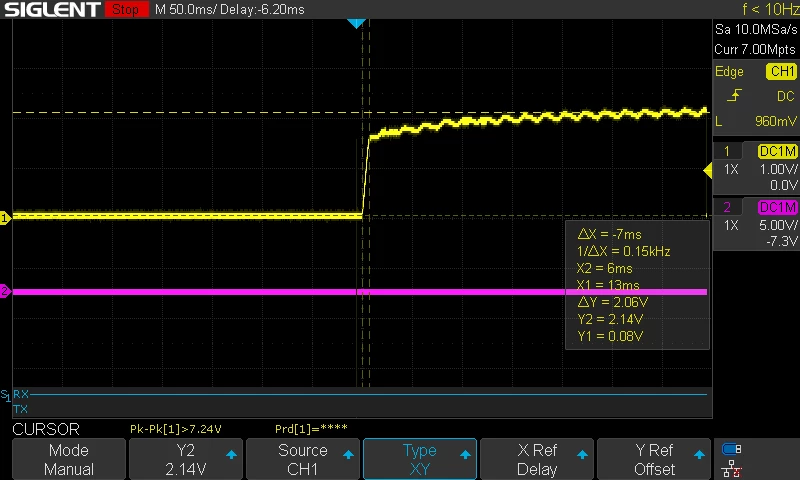Select the blue trigger position marker

[356, 23]
